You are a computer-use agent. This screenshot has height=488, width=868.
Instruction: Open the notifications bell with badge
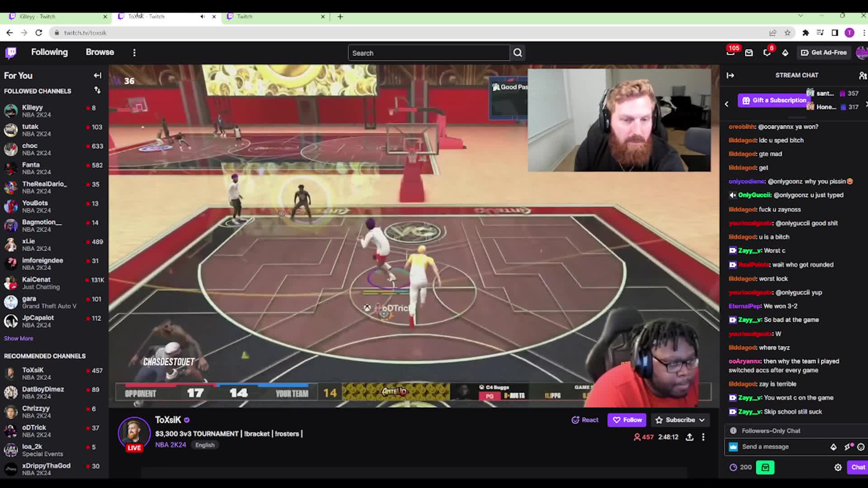pos(767,52)
